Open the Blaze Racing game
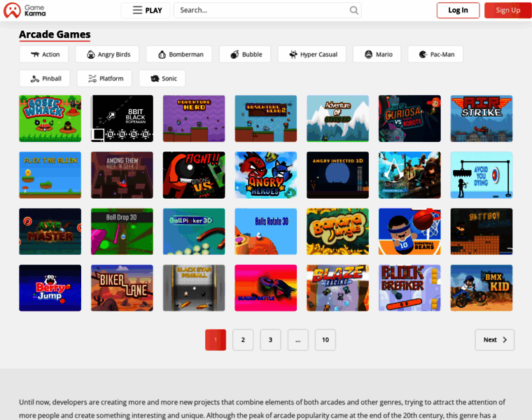This screenshot has height=420, width=532. click(x=337, y=288)
